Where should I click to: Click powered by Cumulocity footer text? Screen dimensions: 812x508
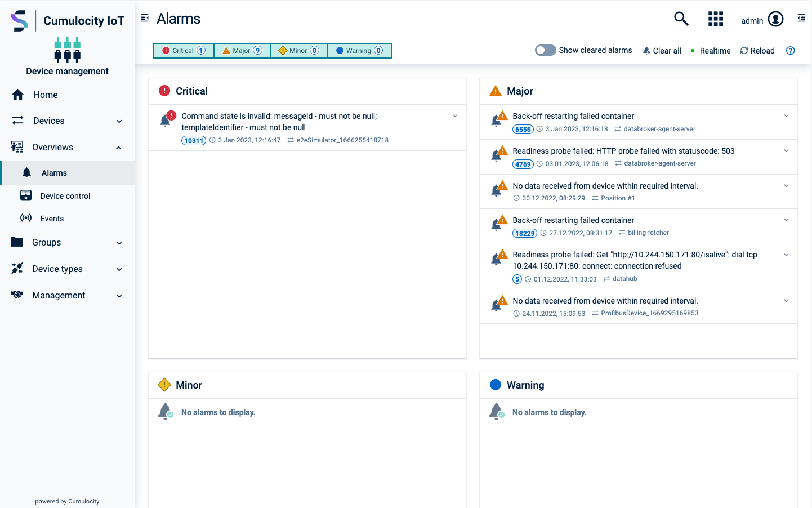tap(67, 501)
